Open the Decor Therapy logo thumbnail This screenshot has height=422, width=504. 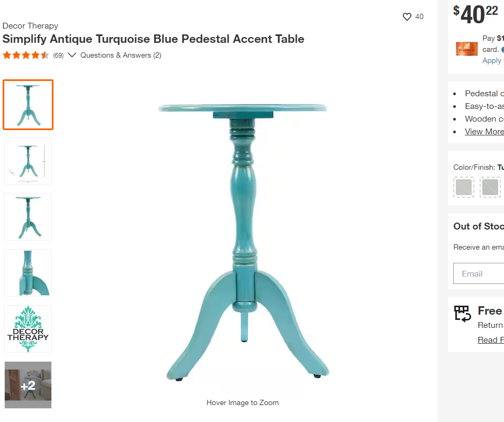pos(28,329)
